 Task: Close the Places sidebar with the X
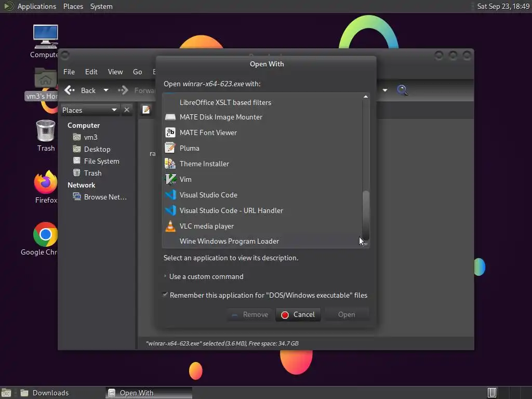point(127,110)
